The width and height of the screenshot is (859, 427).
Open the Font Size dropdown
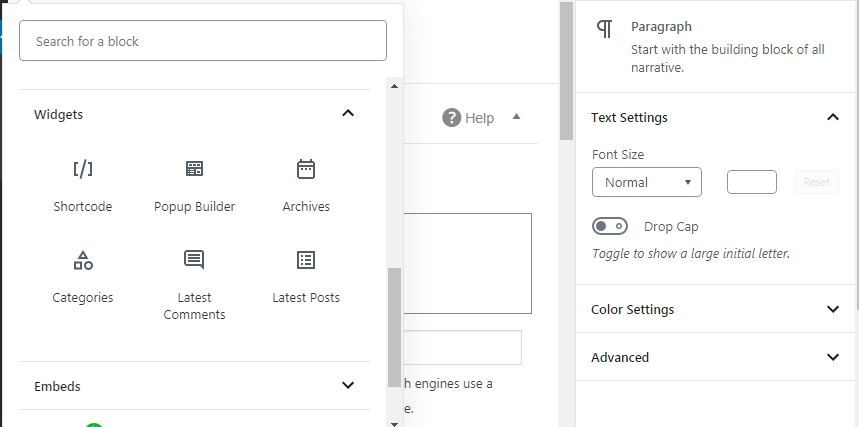(x=647, y=182)
